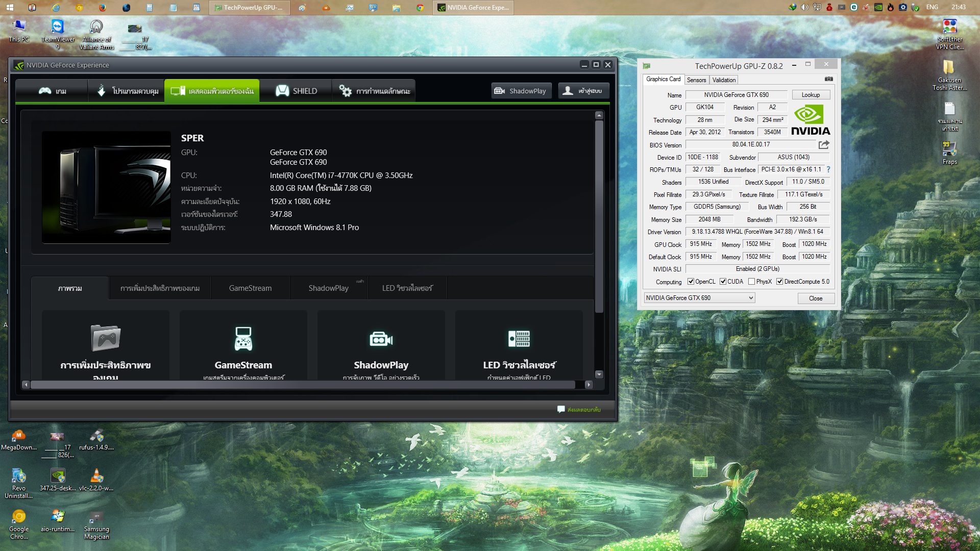Viewport: 980px width, 551px height.
Task: Open the GeForce GTX 690 GPU selector dropdown
Action: tap(699, 298)
